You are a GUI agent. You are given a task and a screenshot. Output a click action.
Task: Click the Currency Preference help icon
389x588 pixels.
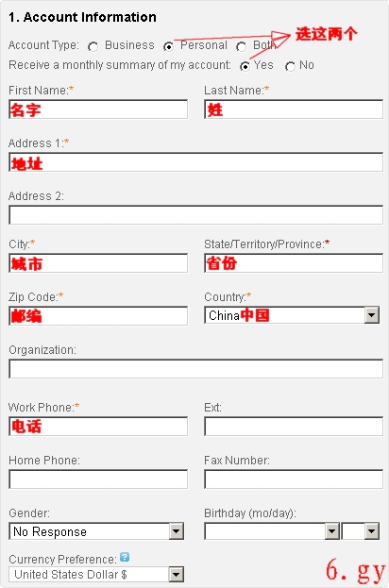pyautogui.click(x=125, y=557)
